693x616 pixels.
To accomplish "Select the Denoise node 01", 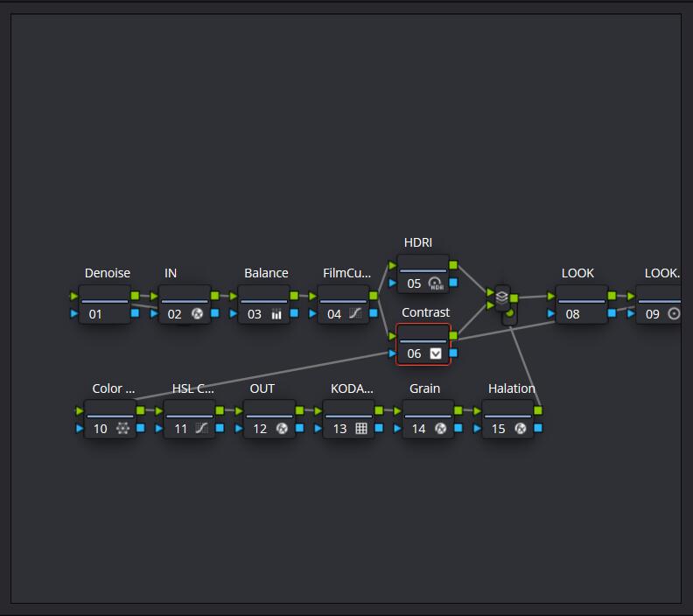I will click(104, 305).
